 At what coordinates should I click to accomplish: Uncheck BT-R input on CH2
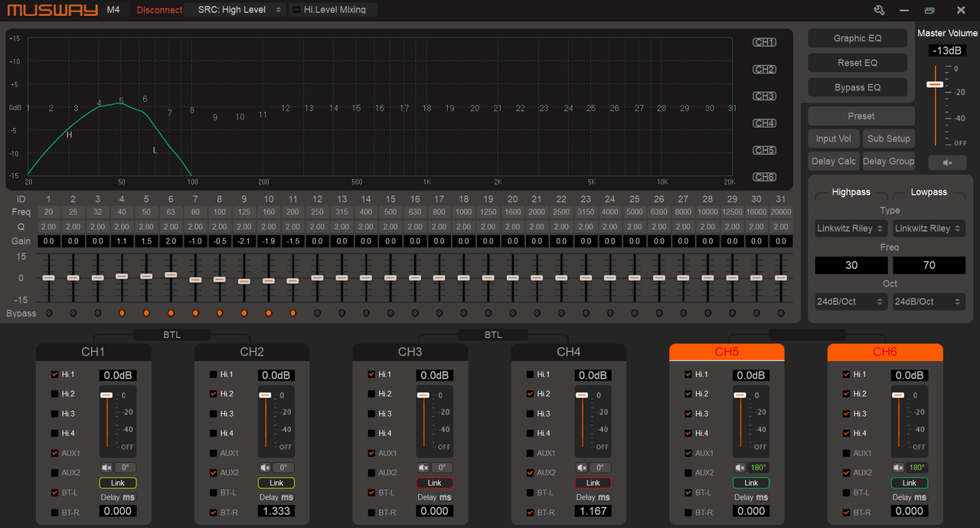click(x=213, y=513)
